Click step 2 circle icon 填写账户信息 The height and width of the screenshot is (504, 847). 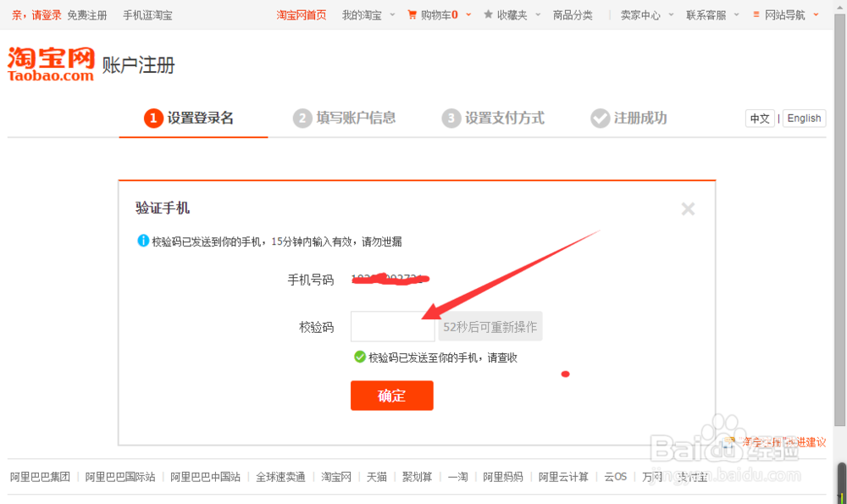(x=302, y=119)
